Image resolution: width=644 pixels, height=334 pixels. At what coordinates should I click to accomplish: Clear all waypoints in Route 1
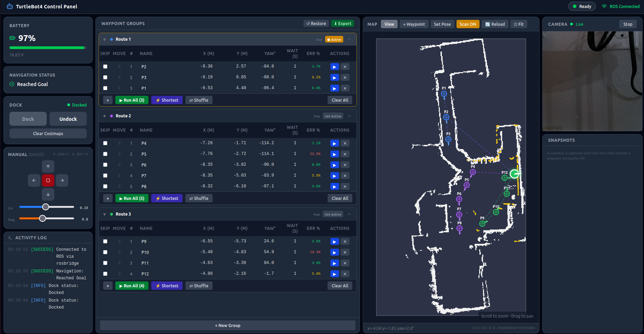coord(340,100)
